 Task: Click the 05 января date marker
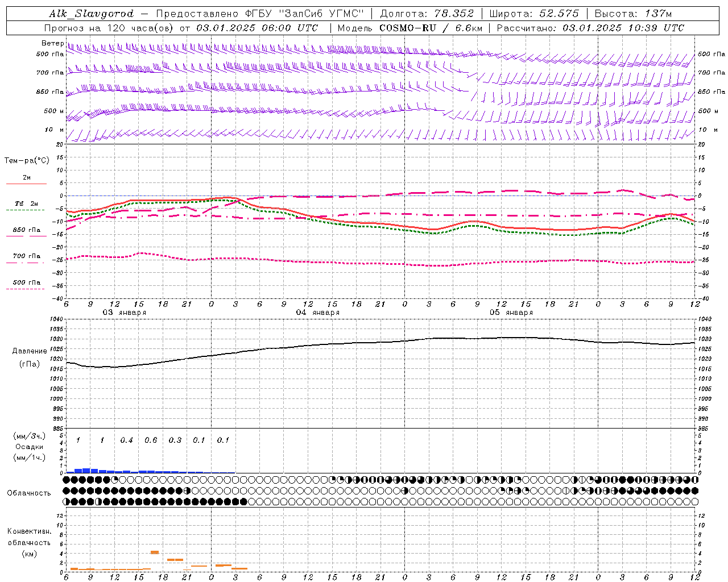click(511, 313)
